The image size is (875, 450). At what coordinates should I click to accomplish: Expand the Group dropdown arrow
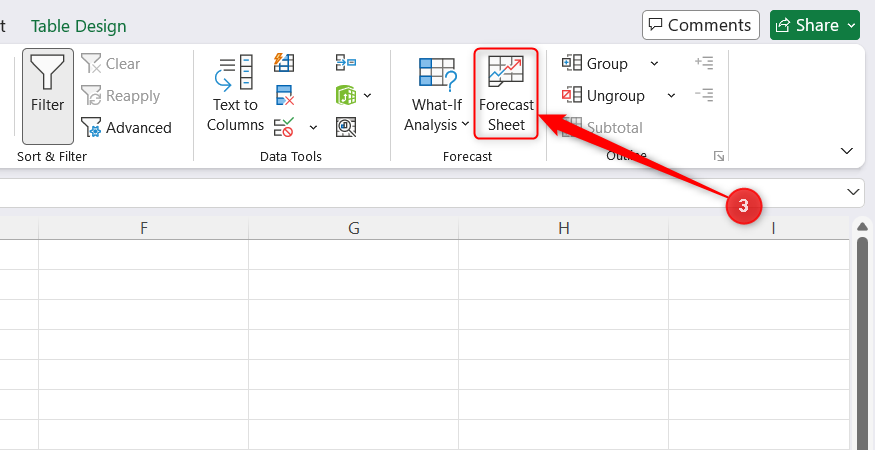pos(655,64)
